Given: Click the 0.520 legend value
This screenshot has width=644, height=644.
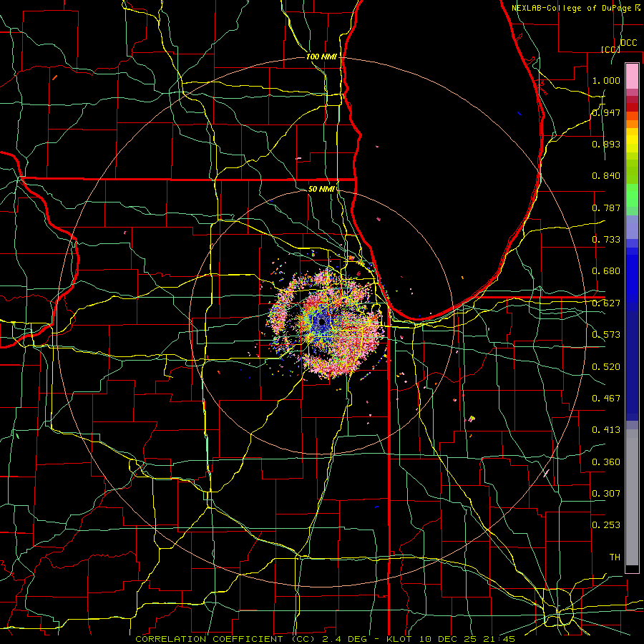Looking at the screenshot, I should tap(606, 367).
